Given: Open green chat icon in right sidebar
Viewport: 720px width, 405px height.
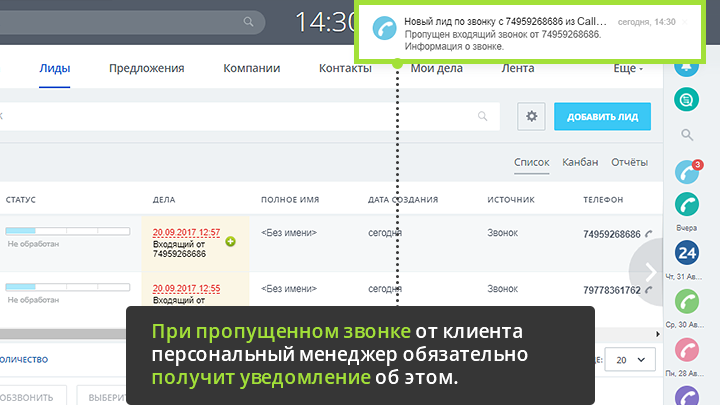Looking at the screenshot, I should [x=686, y=99].
